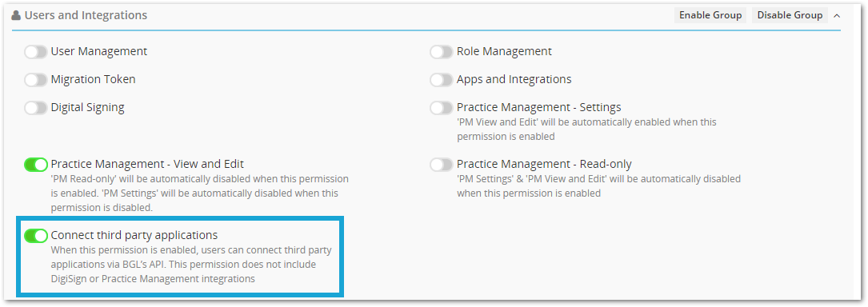Screen dimensions: 868x307
Task: Click the Enable Group button
Action: 710,15
